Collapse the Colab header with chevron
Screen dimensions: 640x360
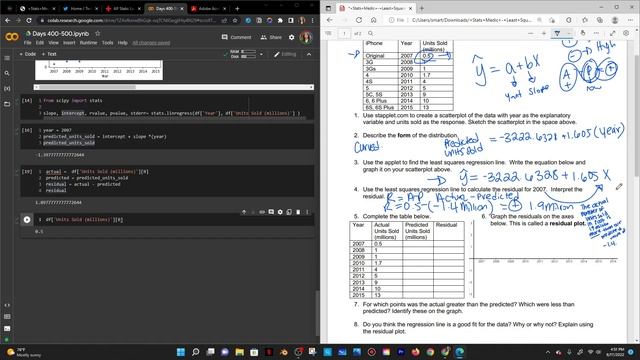[309, 54]
